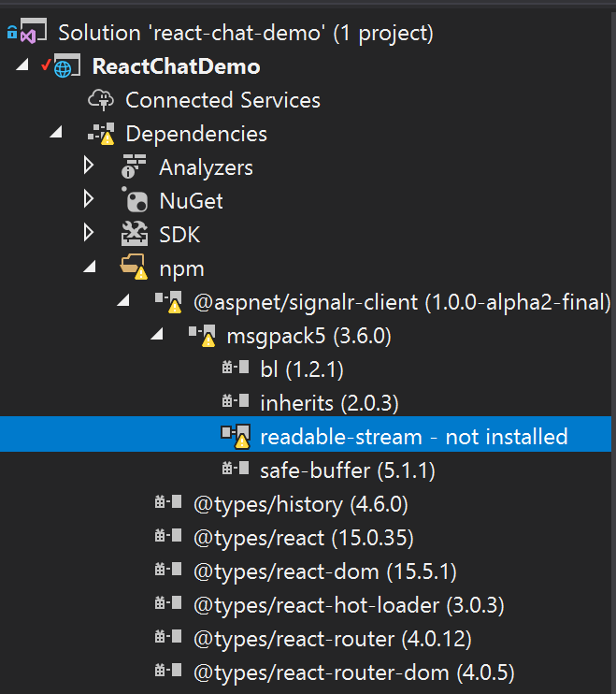Image resolution: width=616 pixels, height=694 pixels.
Task: Expand the SDK node
Action: pyautogui.click(x=89, y=232)
